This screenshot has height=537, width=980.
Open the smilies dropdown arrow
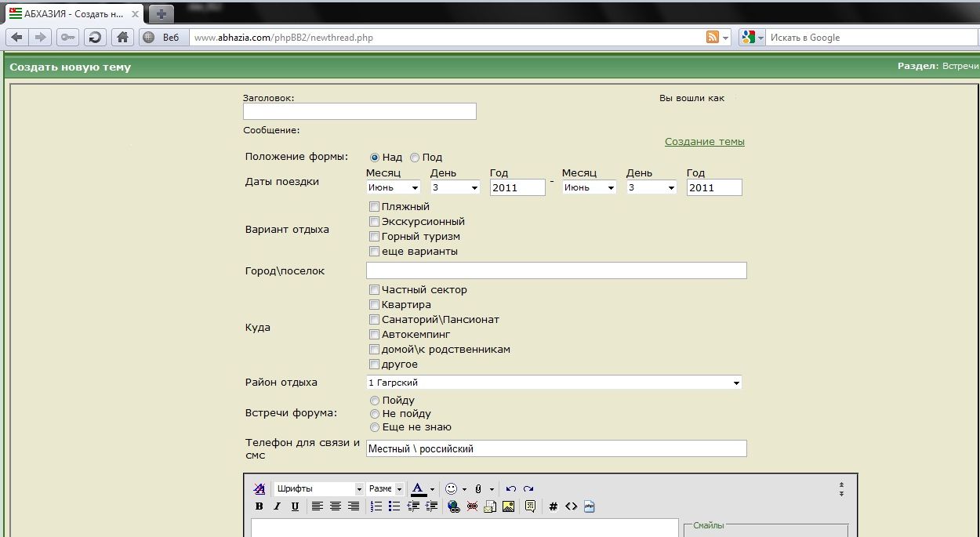pos(464,489)
